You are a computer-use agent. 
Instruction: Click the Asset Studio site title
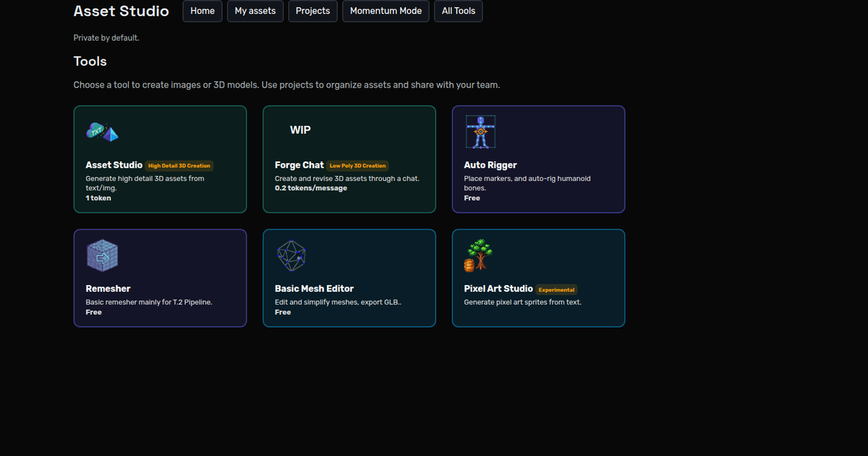tap(122, 11)
